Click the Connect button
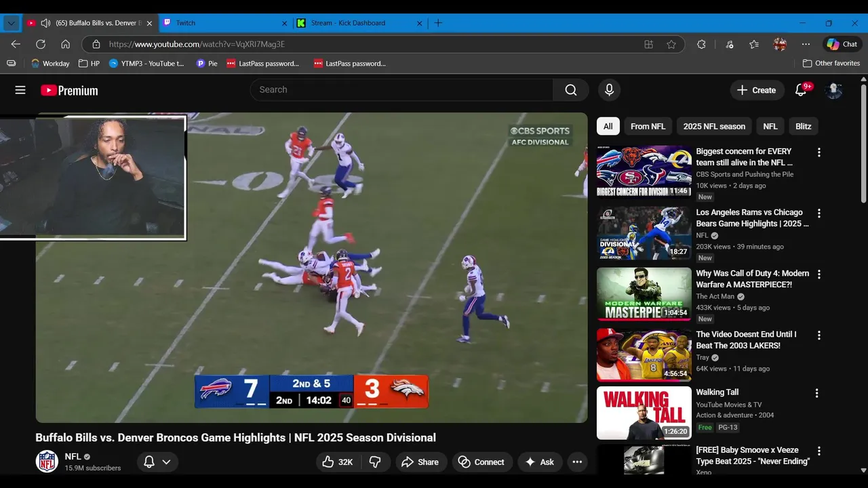868x488 pixels. tap(481, 462)
